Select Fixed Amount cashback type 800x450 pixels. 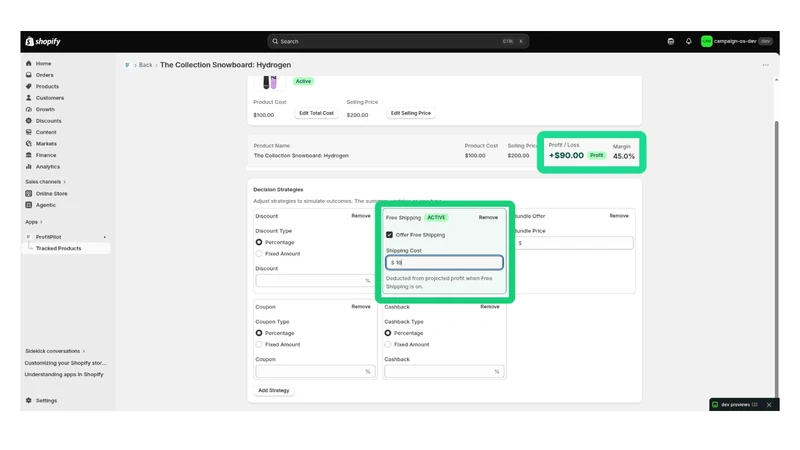point(388,344)
